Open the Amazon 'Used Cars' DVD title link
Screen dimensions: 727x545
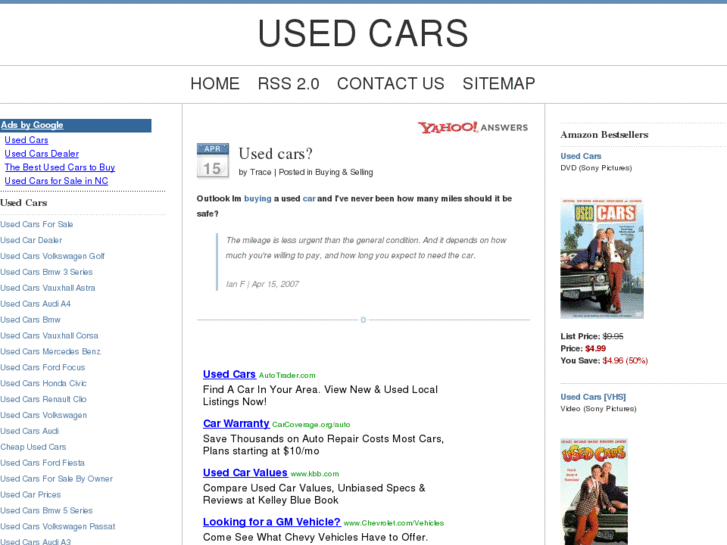point(580,156)
